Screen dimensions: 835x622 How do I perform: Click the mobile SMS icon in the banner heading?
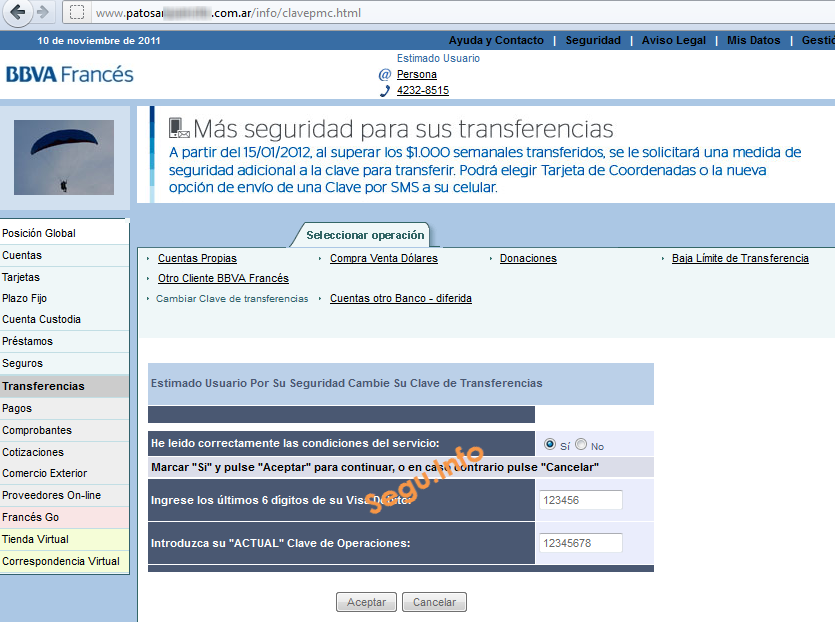pyautogui.click(x=179, y=128)
